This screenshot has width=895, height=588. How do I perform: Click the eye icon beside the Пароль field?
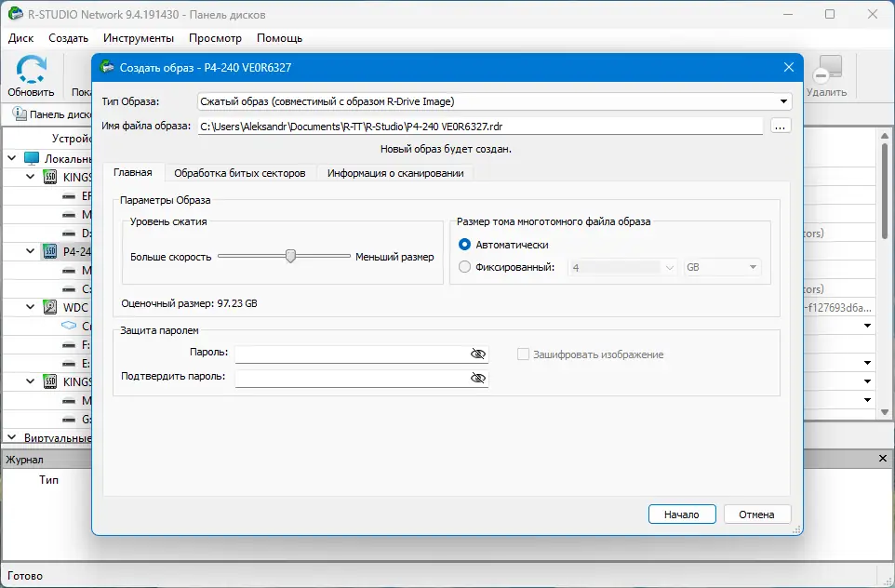(478, 354)
